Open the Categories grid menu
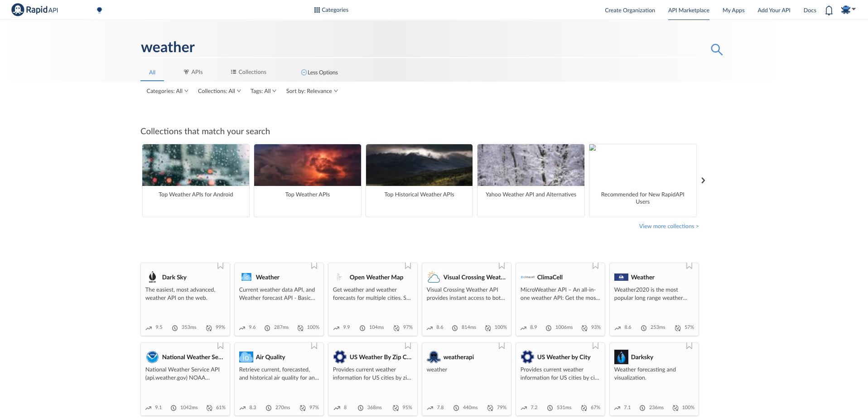The width and height of the screenshot is (868, 420). point(331,10)
